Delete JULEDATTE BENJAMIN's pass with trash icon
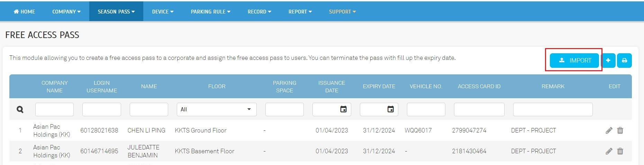This screenshot has width=644, height=165. (620, 151)
